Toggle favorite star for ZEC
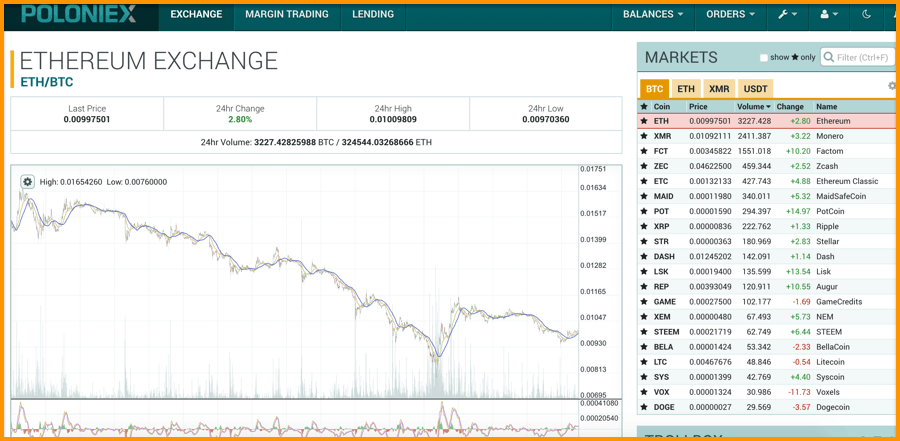900x441 pixels. coord(644,166)
